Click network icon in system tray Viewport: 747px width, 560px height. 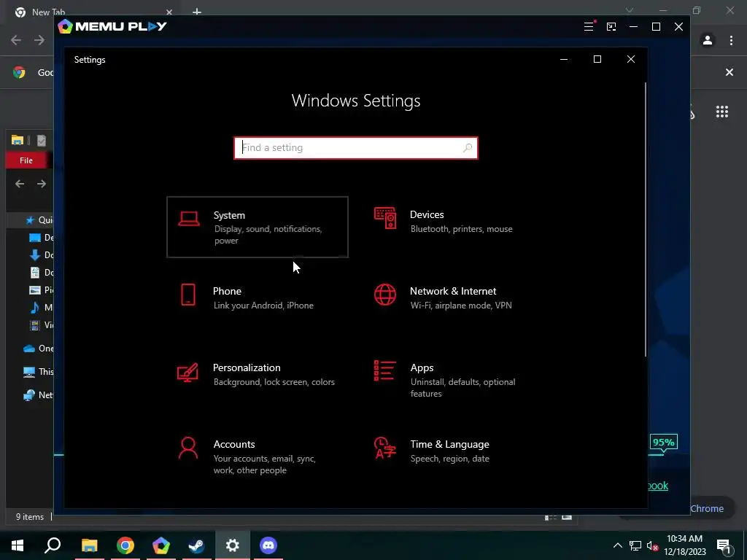pyautogui.click(x=635, y=545)
